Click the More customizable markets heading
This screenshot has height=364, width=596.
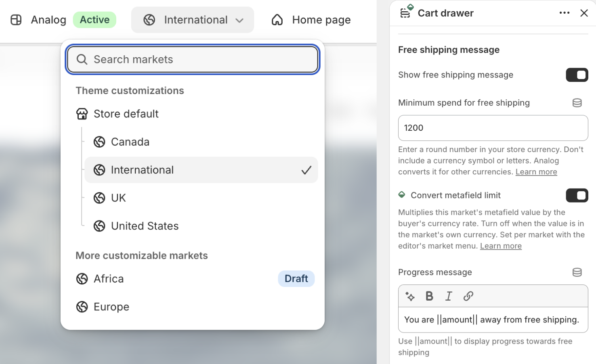(x=142, y=256)
